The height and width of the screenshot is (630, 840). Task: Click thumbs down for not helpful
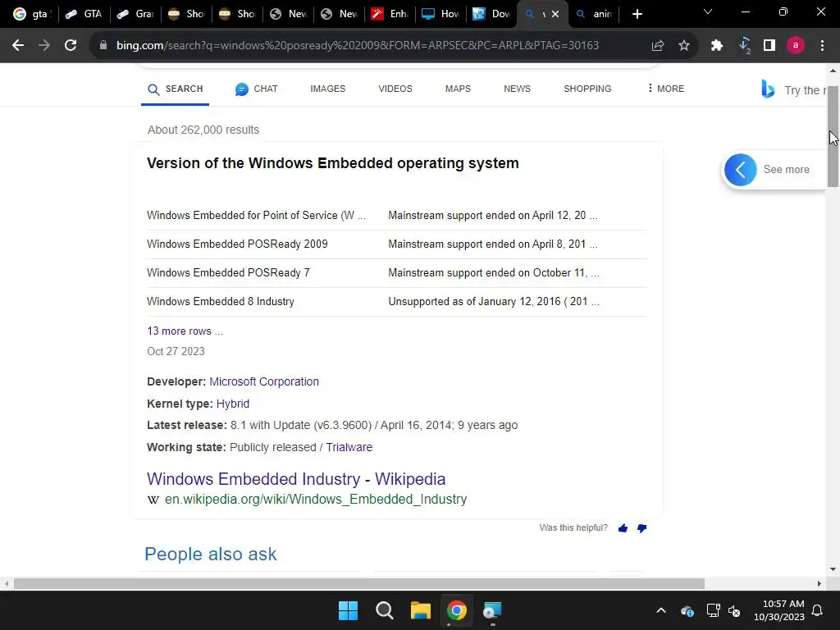click(x=641, y=528)
